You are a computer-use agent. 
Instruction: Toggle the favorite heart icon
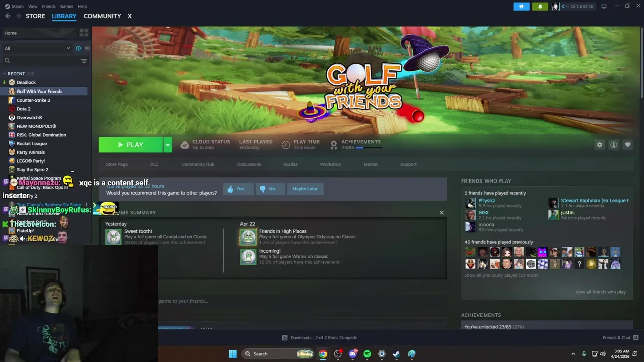pos(628,145)
